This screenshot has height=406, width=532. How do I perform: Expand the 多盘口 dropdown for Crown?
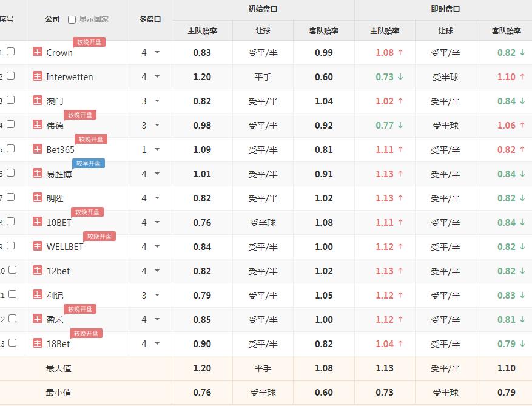[x=157, y=52]
